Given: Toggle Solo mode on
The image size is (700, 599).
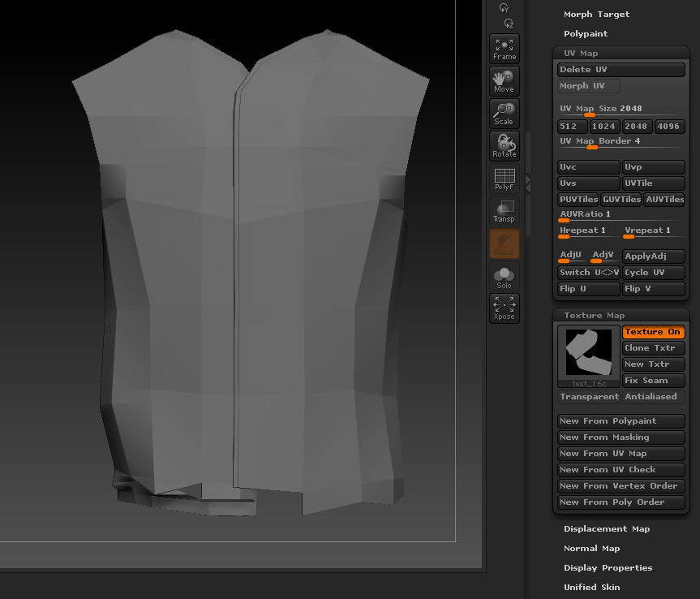Looking at the screenshot, I should tap(504, 276).
